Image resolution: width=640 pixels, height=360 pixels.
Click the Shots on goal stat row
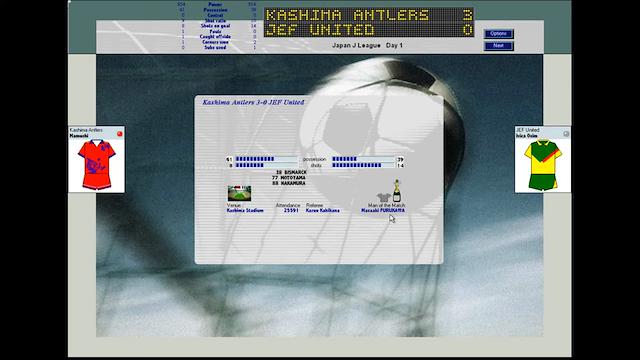[216, 26]
